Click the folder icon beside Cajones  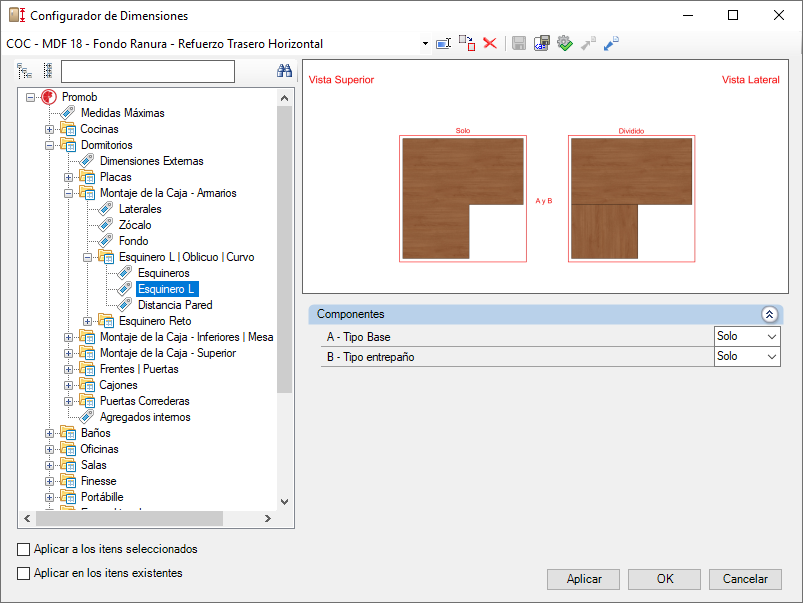click(x=87, y=385)
